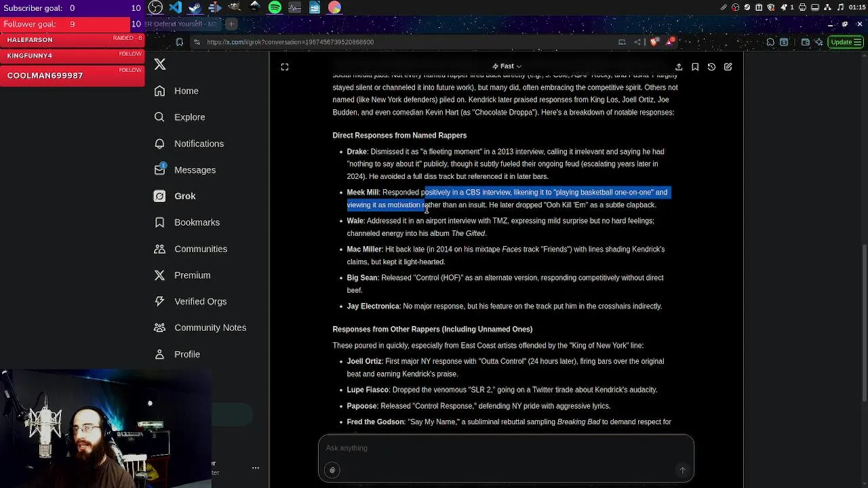The height and width of the screenshot is (488, 868).
Task: Select the 'Wale' bullet heading
Action: coord(355,221)
